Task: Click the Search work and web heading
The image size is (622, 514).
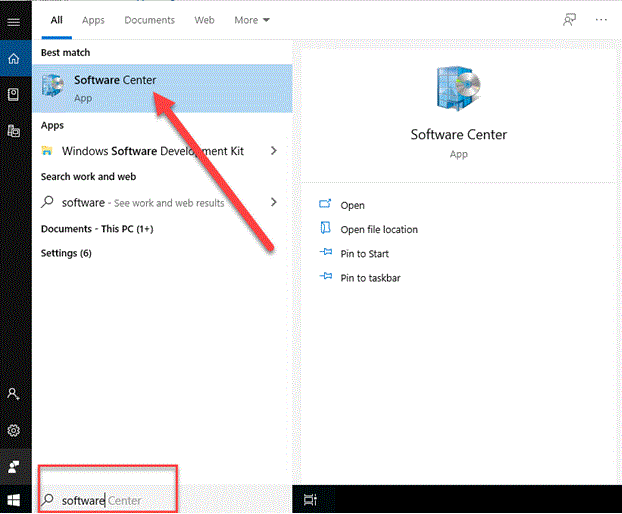Action: pyautogui.click(x=88, y=176)
